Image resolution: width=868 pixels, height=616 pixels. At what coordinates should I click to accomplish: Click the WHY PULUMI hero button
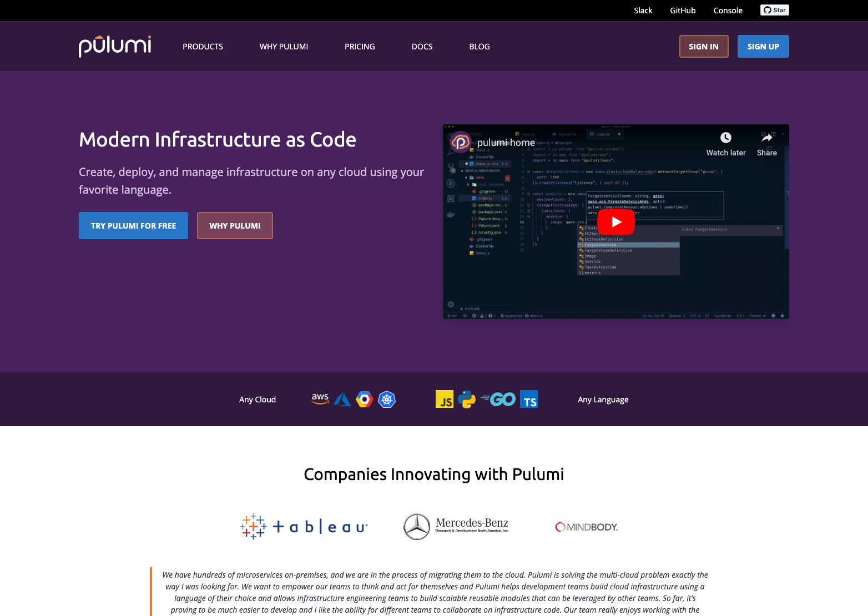click(235, 226)
